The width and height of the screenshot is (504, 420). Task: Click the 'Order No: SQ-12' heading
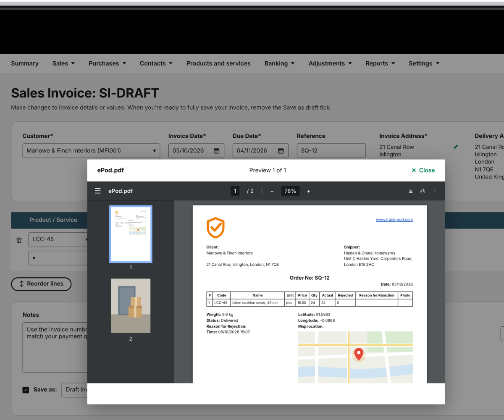310,278
